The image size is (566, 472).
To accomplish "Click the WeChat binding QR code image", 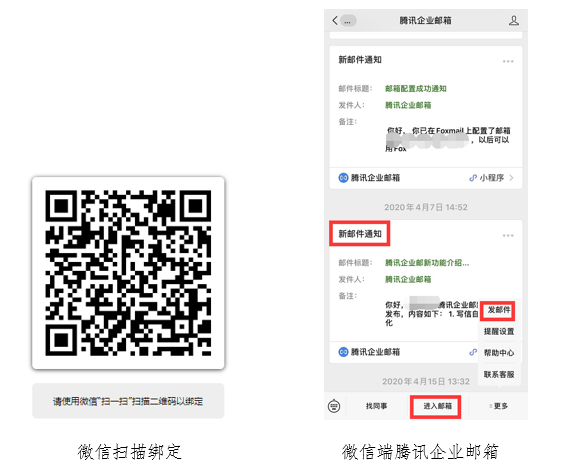I will [128, 273].
